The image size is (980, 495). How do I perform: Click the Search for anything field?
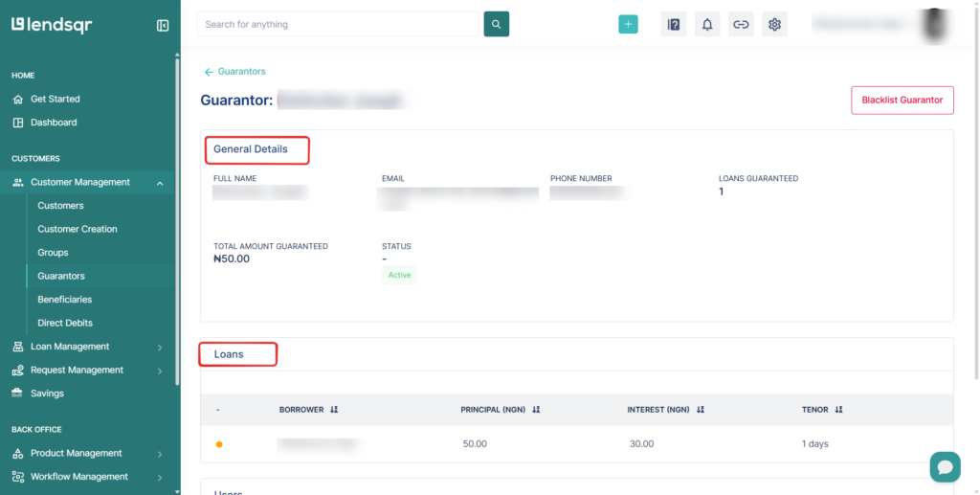click(x=338, y=24)
